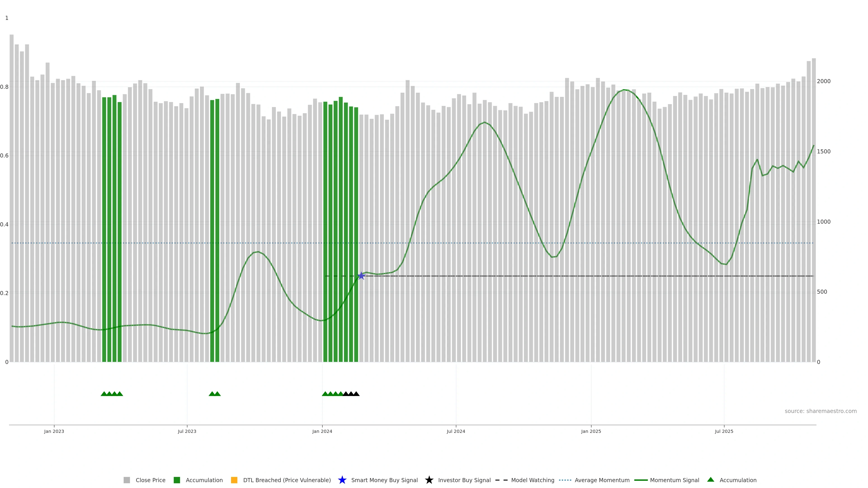Toggle the Momentum Signal legend label

pos(674,480)
